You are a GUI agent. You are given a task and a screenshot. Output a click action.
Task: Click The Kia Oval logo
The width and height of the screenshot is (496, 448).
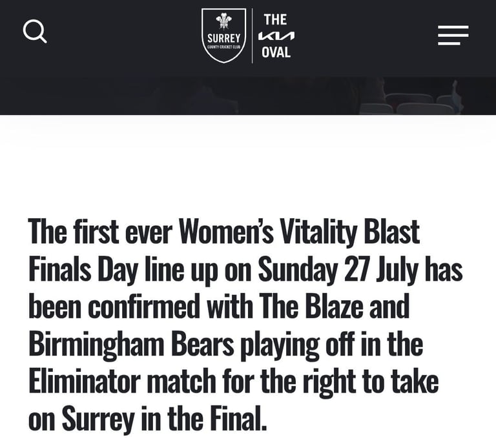coord(276,36)
